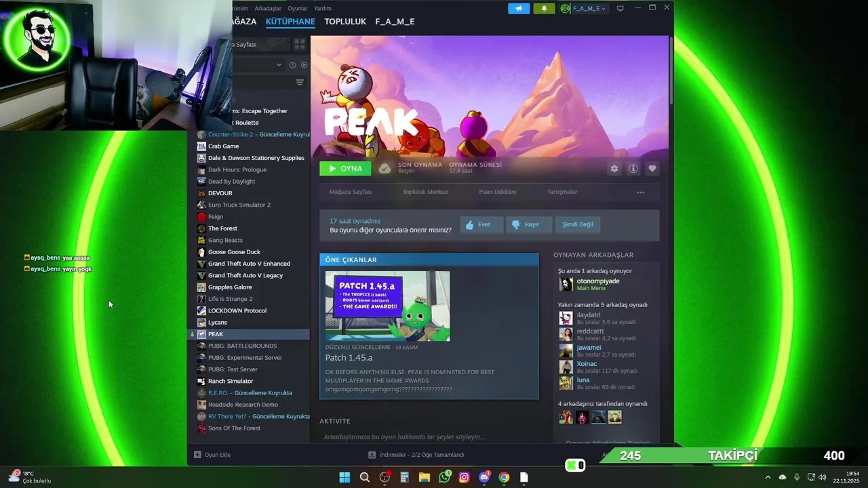Click the cloud sync status icon
868x488 pixels.
coord(384,168)
